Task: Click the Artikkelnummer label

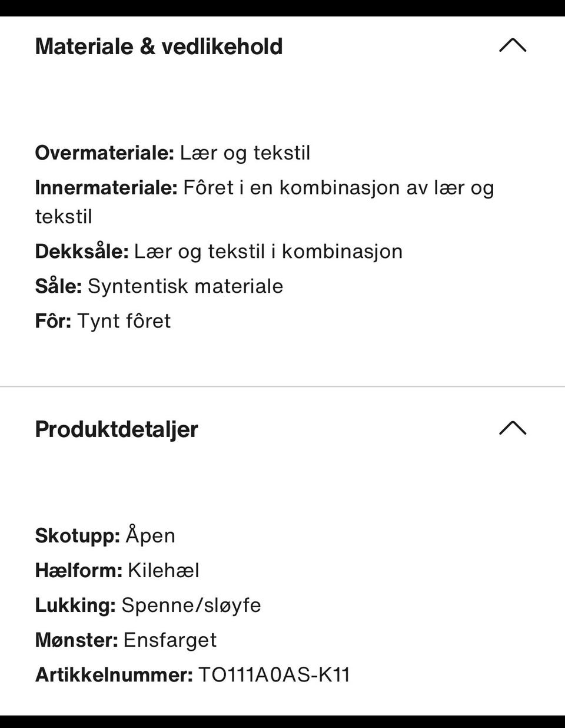Action: [x=114, y=674]
